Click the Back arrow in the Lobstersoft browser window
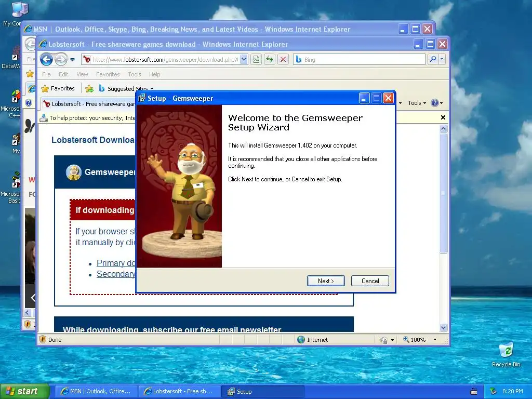532x399 pixels. [46, 60]
